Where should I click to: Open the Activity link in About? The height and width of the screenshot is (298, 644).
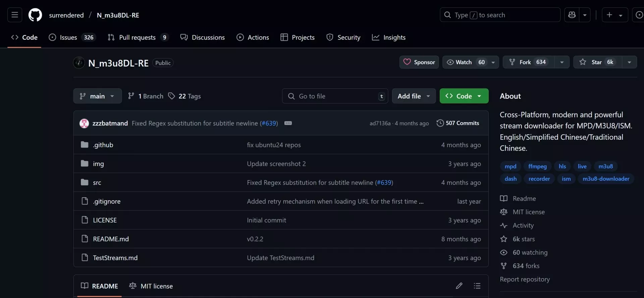(517, 225)
